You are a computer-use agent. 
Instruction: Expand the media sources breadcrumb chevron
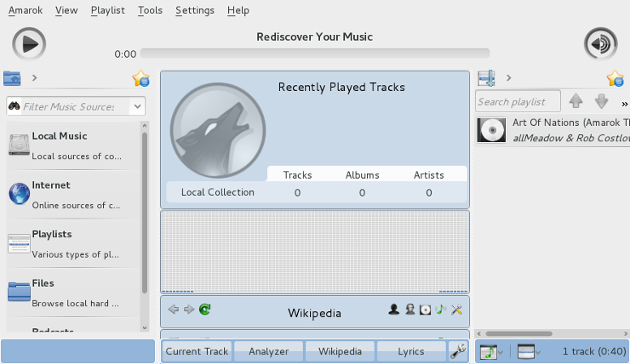[x=35, y=78]
